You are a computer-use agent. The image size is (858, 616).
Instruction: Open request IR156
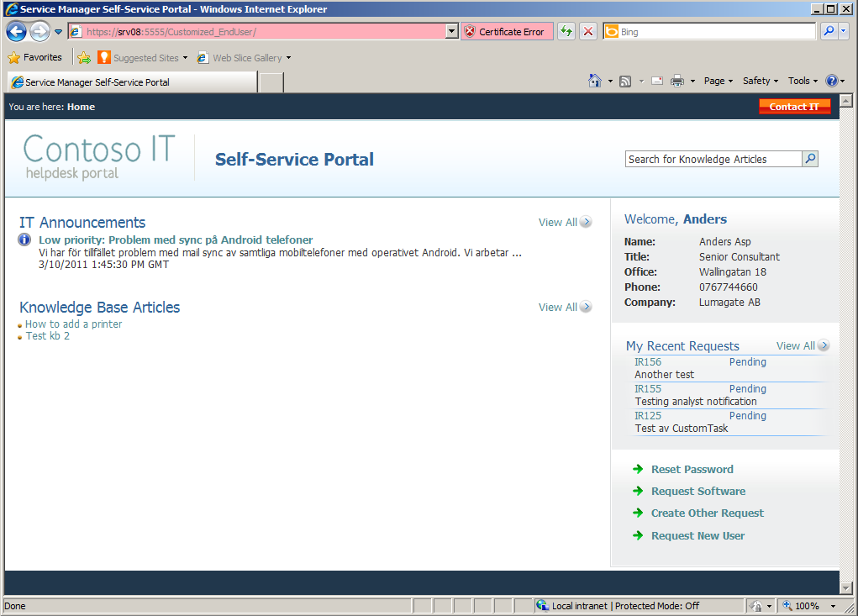point(648,362)
